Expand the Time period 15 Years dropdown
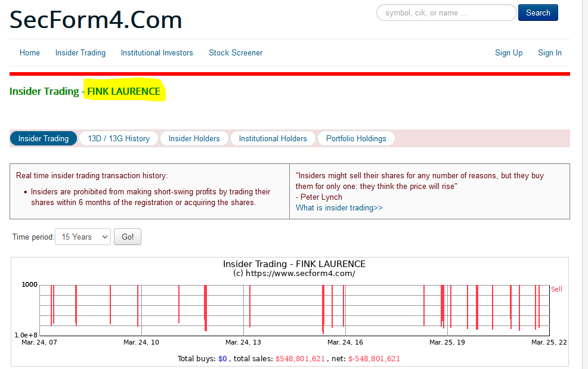Screen dimensions: 588x369 (83, 237)
